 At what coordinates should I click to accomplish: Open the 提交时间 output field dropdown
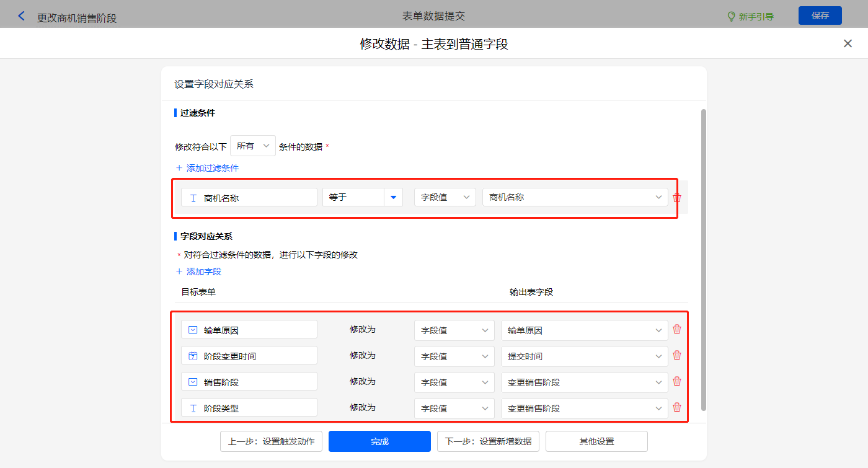pyautogui.click(x=583, y=356)
